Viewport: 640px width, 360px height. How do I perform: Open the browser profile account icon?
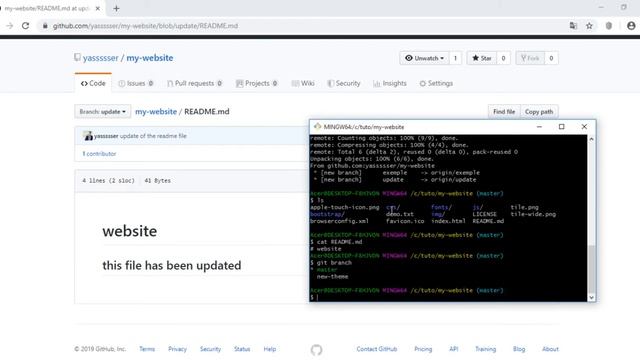(x=631, y=26)
